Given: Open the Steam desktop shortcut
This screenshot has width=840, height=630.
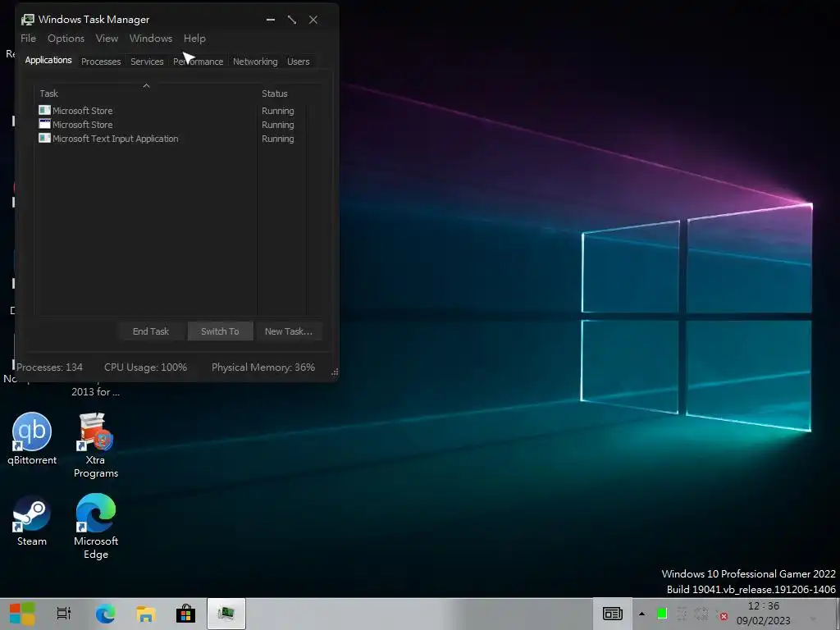Looking at the screenshot, I should [x=32, y=521].
